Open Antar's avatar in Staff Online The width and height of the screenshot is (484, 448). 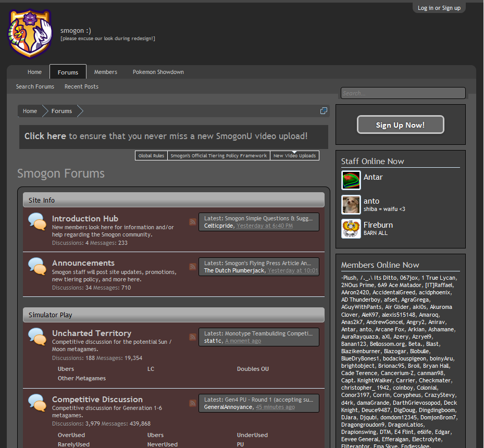pos(351,180)
